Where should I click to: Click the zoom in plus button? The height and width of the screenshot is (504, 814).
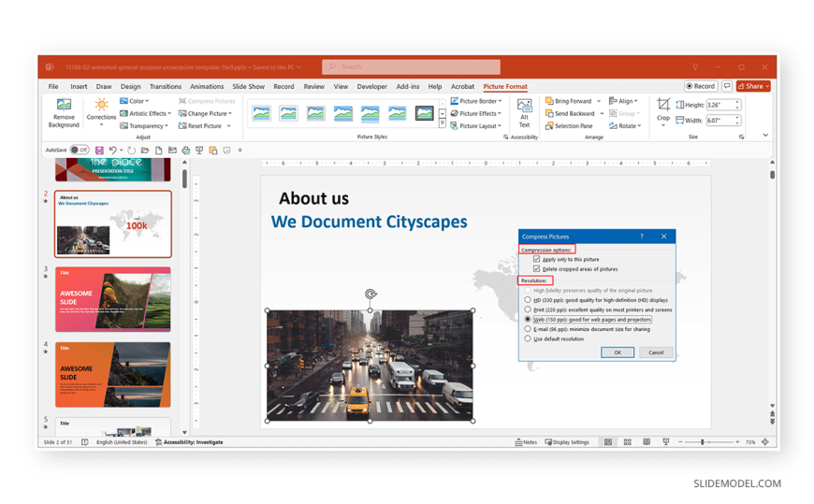click(737, 442)
